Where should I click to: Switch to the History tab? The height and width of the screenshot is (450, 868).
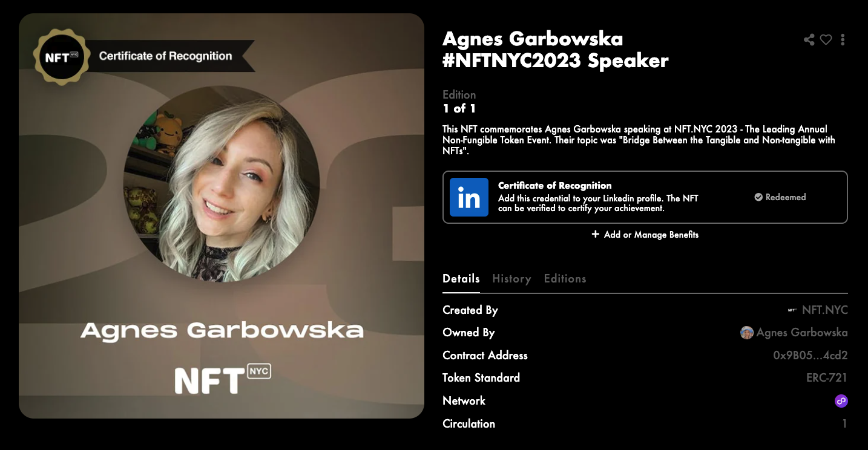click(x=511, y=279)
